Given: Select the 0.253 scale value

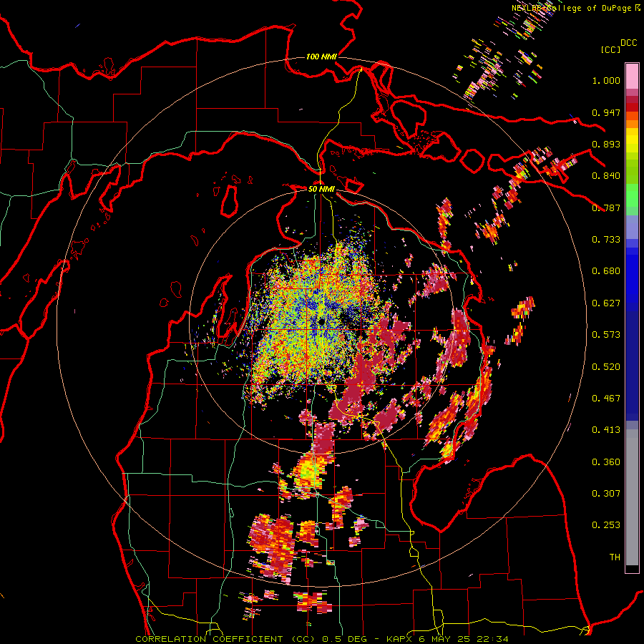Looking at the screenshot, I should coord(606,525).
